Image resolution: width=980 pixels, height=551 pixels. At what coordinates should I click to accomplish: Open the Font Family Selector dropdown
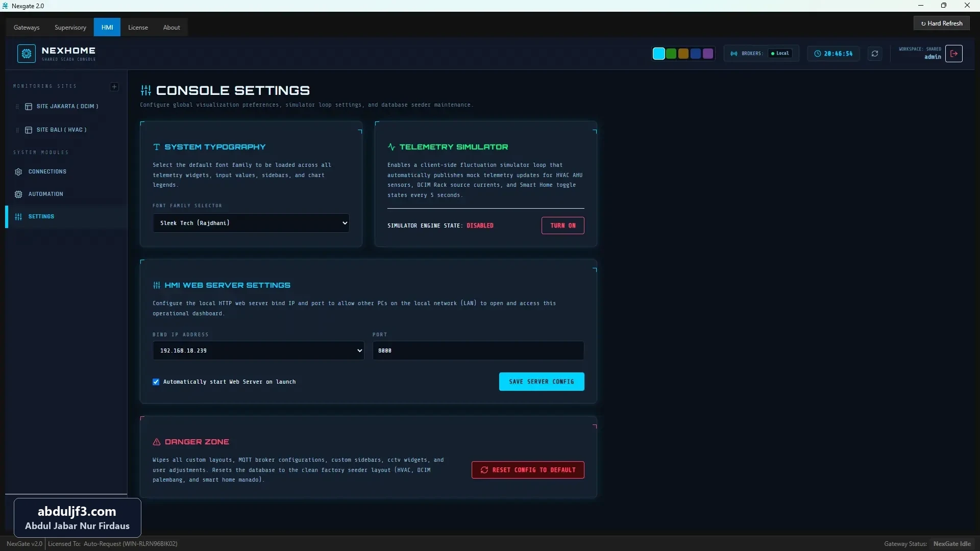251,223
